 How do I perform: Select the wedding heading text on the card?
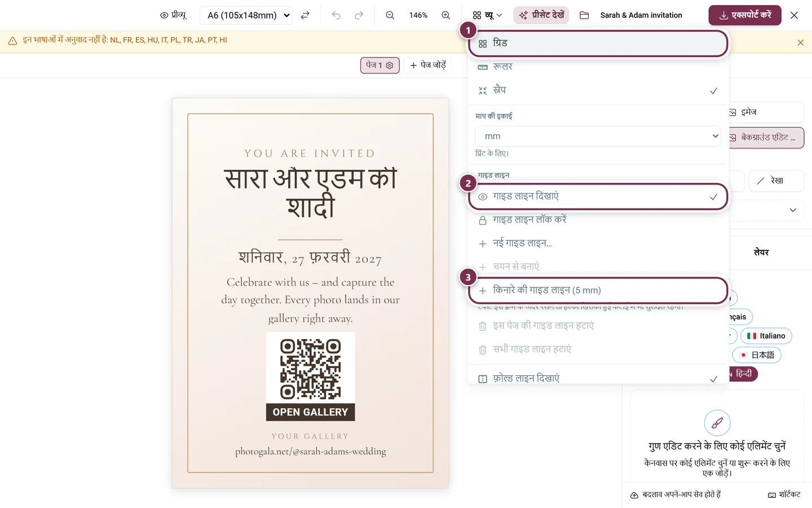pos(311,193)
